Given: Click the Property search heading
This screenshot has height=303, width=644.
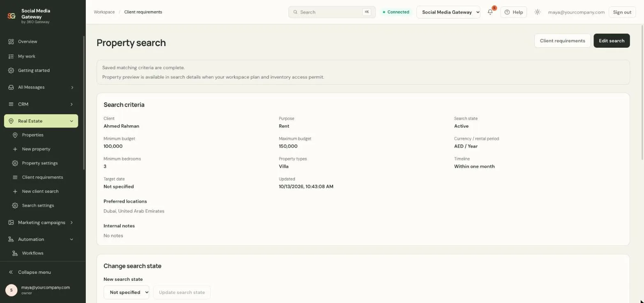Looking at the screenshot, I should [131, 43].
